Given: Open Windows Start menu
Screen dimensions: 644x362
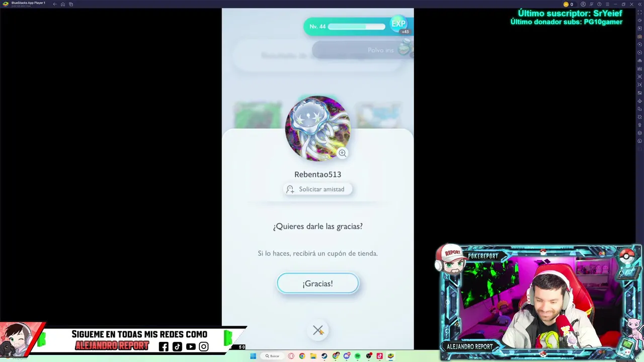Looking at the screenshot, I should click(253, 356).
